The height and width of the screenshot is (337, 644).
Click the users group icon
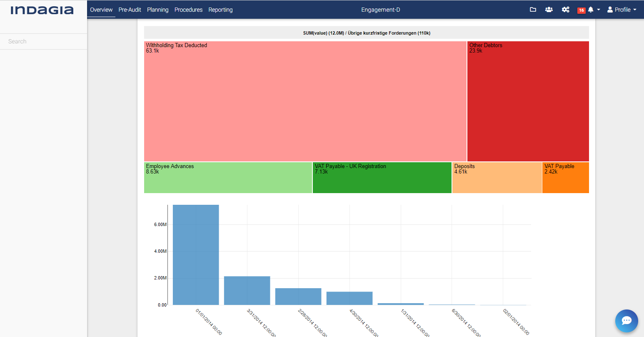549,10
